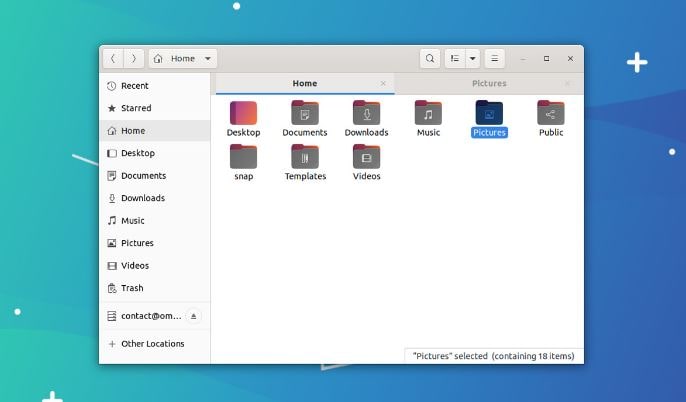Click the Pictures folder label
Screen dimensions: 686x402
[x=489, y=133]
